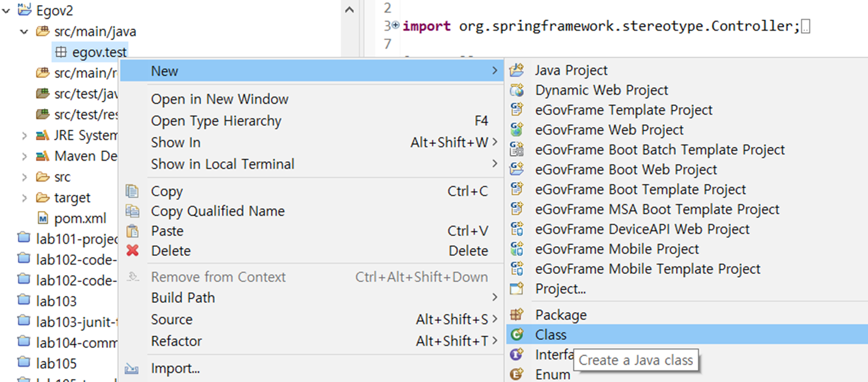
Task: Click the eGovFrame Boot Template Project icon
Action: pos(516,189)
